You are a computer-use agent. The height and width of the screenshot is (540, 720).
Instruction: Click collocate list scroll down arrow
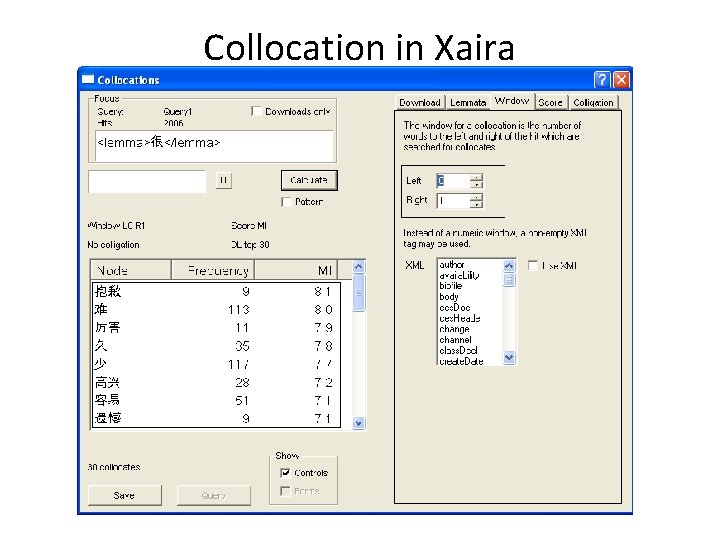coord(359,423)
